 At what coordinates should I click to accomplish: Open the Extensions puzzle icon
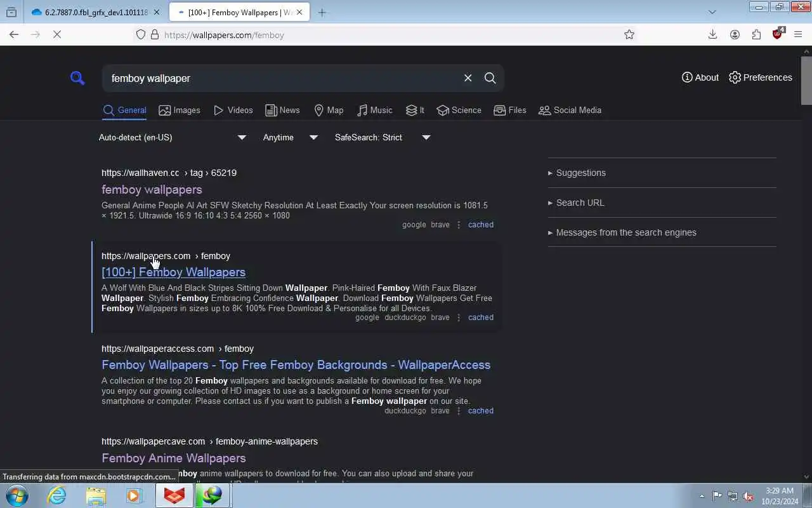pyautogui.click(x=756, y=35)
